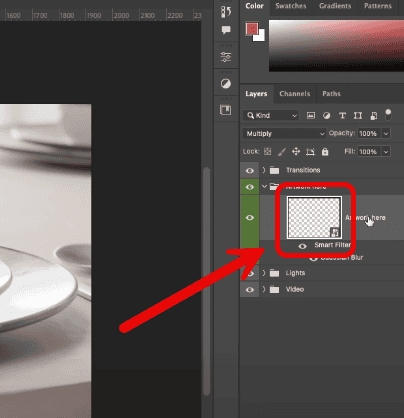This screenshot has width=404, height=418.
Task: Open the Properties panel icon
Action: 226,57
